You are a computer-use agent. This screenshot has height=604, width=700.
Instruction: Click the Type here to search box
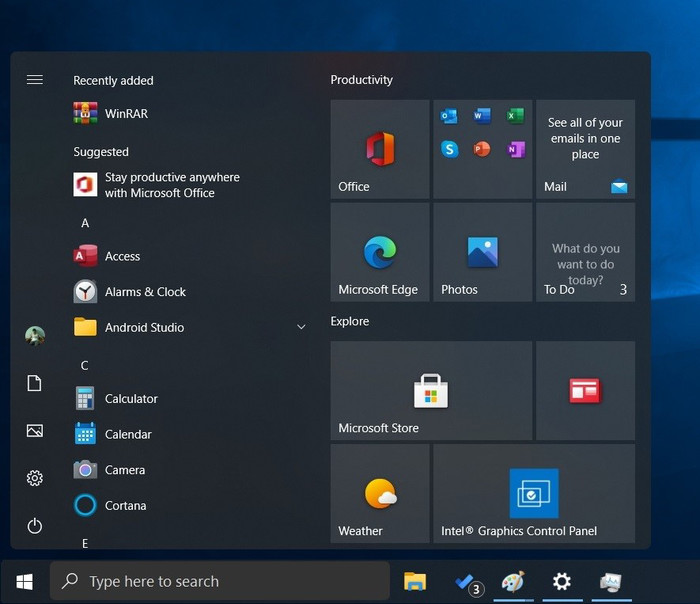[220, 581]
